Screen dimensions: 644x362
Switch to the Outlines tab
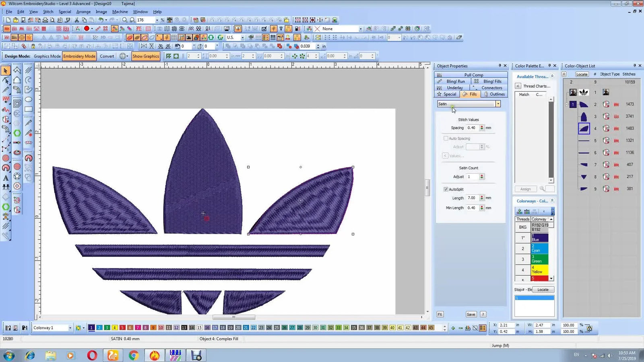[x=494, y=94]
